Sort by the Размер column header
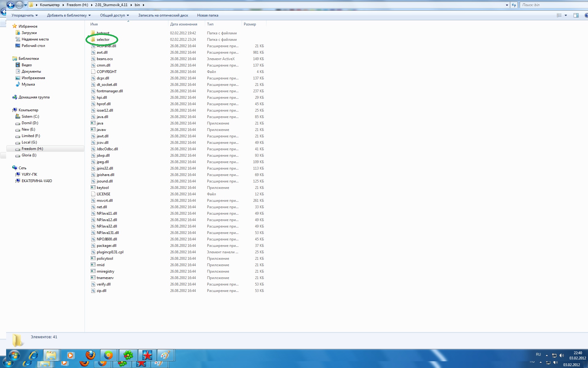Image resolution: width=588 pixels, height=368 pixels. click(x=250, y=24)
